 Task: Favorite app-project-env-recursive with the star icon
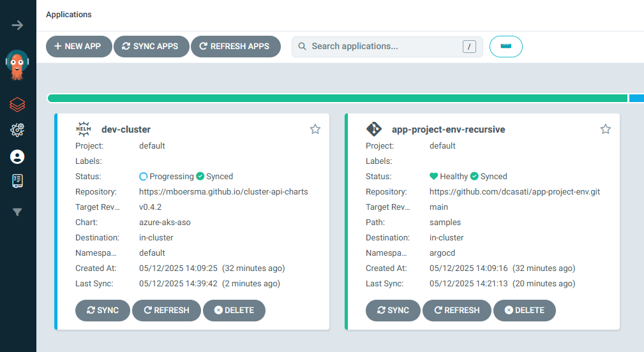pos(606,129)
